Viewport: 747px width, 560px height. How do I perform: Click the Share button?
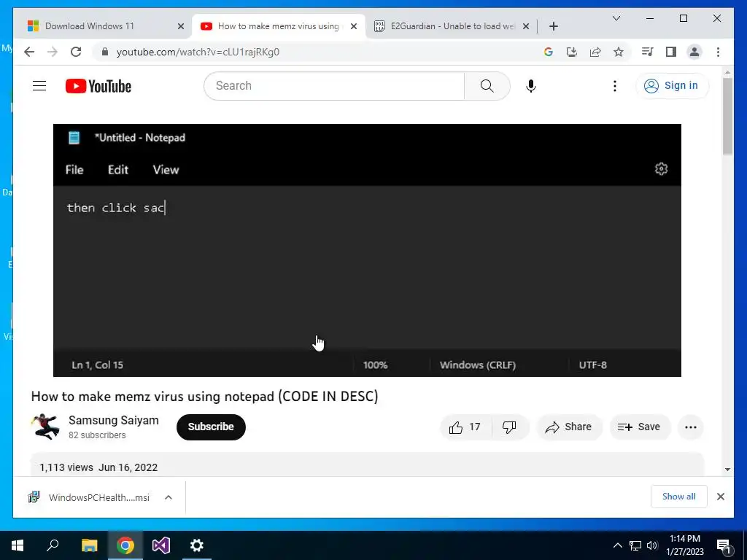click(569, 427)
